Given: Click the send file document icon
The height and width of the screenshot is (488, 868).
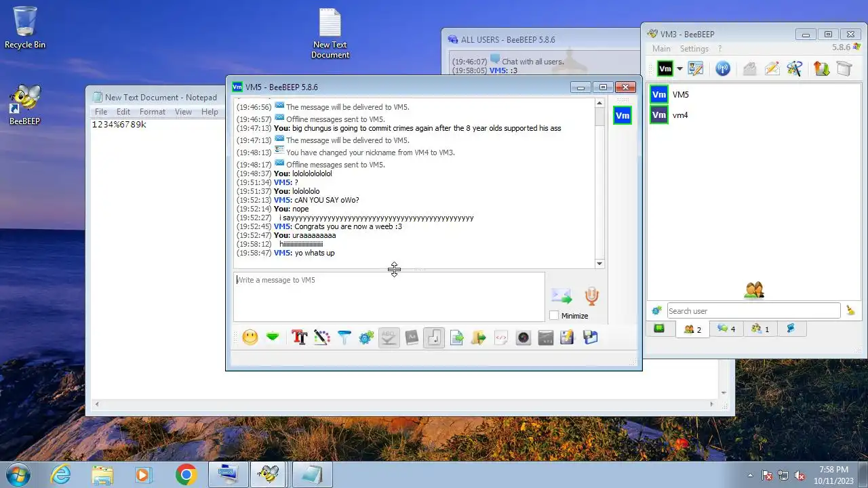Looking at the screenshot, I should (456, 337).
